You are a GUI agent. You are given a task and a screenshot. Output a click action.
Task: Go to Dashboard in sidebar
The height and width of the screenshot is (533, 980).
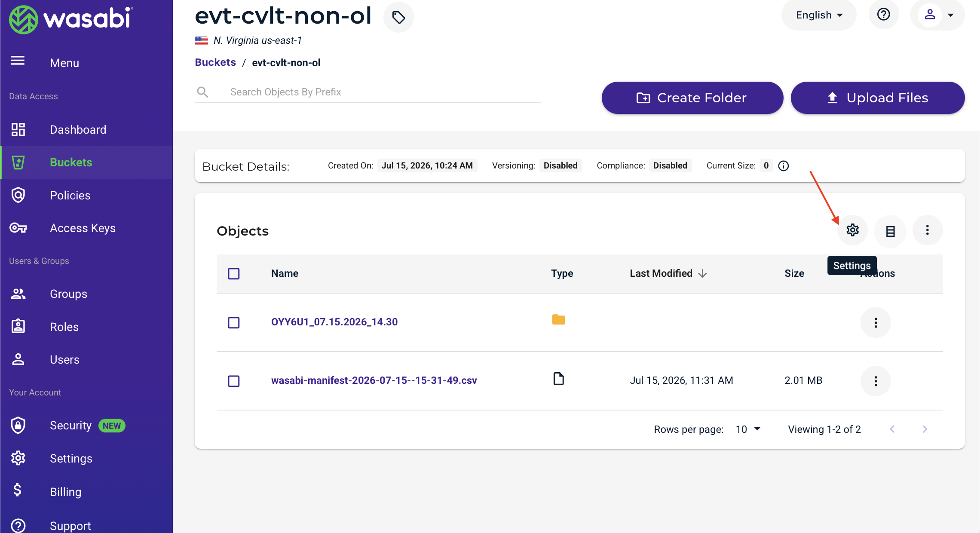click(78, 130)
